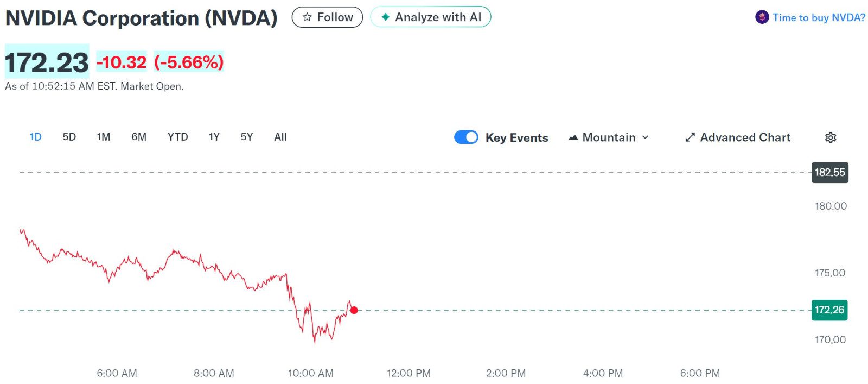
Task: Click the Mountain chart type icon
Action: click(x=573, y=137)
